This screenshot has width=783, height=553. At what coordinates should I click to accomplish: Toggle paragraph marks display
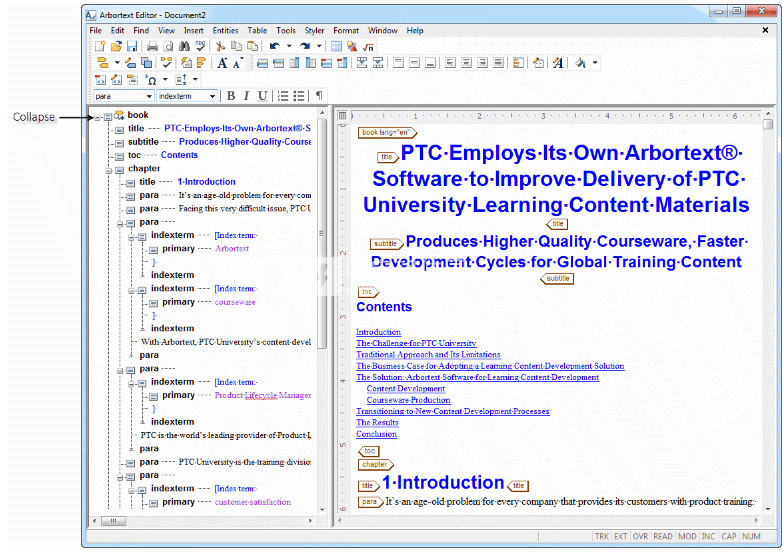tap(319, 95)
